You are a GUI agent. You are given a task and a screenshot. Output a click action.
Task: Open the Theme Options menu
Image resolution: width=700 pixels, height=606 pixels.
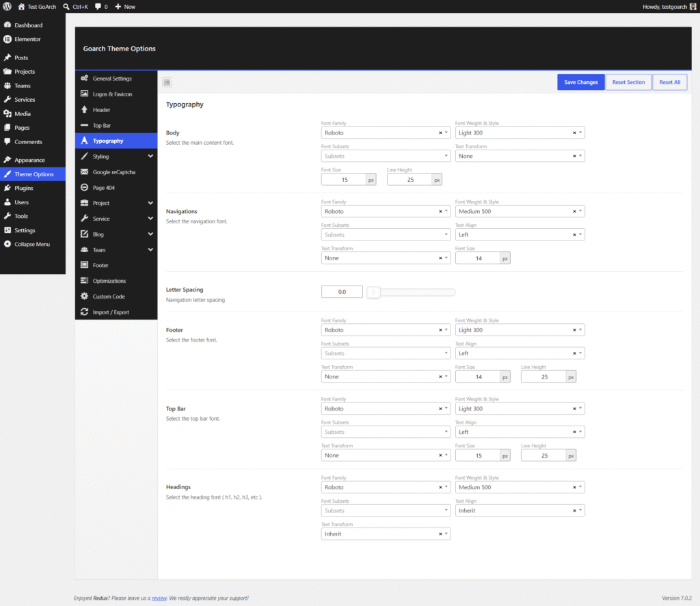pyautogui.click(x=33, y=174)
